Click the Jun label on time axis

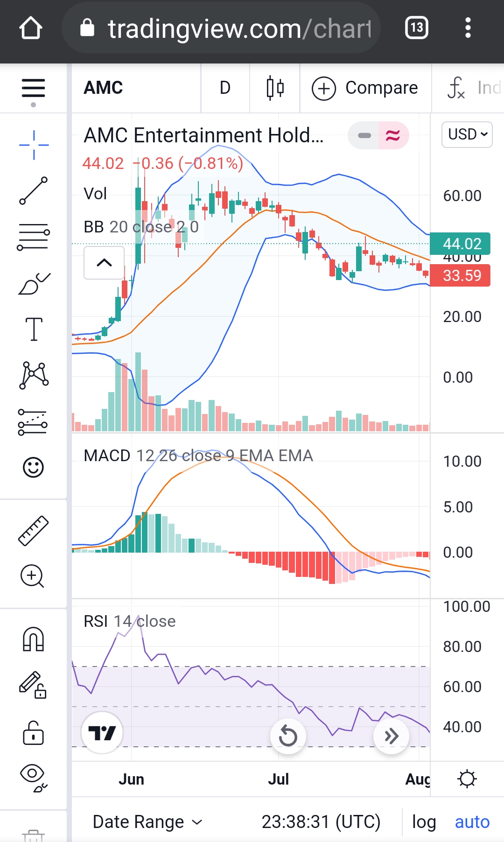pyautogui.click(x=131, y=779)
